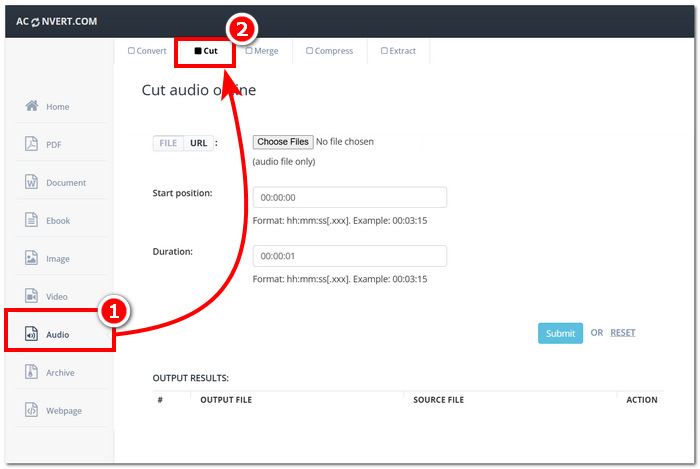The width and height of the screenshot is (700, 469).
Task: Select URL source toggle
Action: (x=199, y=143)
